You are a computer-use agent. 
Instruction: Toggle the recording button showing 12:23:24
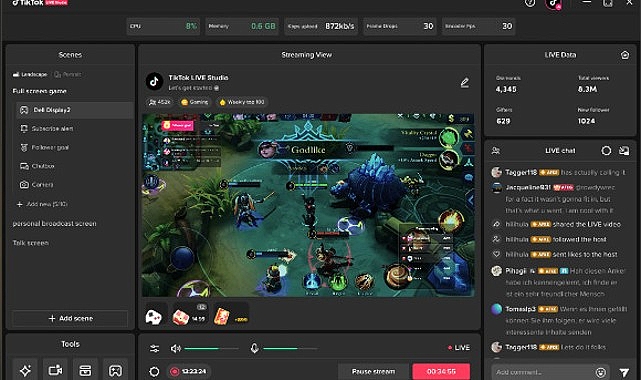pyautogui.click(x=189, y=371)
